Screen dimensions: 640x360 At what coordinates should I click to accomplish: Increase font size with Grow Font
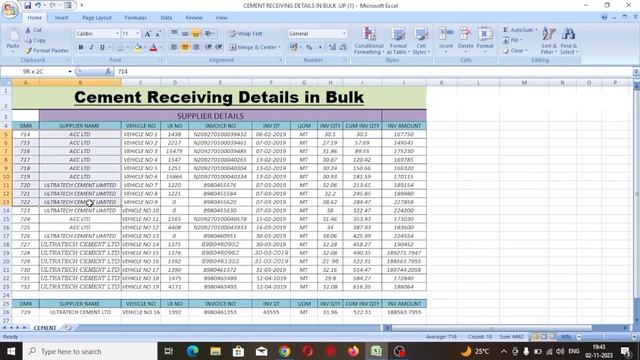tap(148, 34)
